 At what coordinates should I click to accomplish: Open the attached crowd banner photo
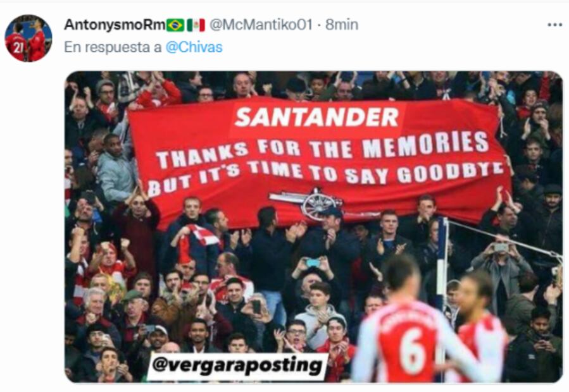point(314,226)
